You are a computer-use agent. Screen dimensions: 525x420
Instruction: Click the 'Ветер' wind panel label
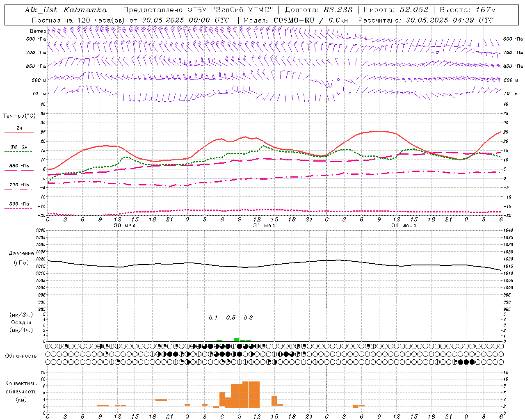pyautogui.click(x=38, y=31)
